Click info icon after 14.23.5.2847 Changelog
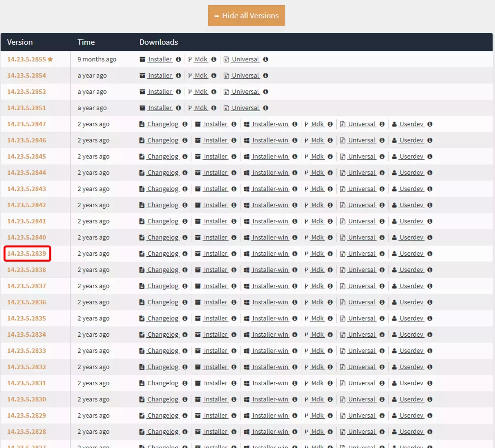Screen dimensions: 495x448 tap(185, 124)
